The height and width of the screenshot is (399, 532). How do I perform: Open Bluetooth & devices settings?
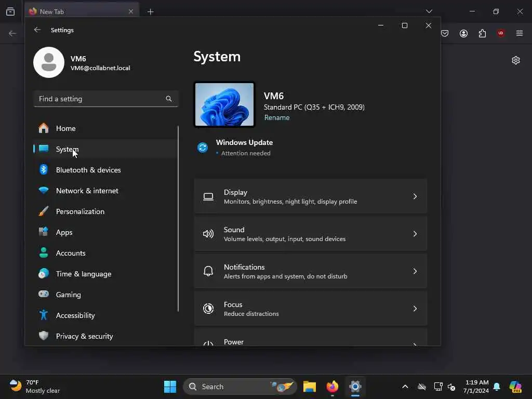(x=105, y=170)
